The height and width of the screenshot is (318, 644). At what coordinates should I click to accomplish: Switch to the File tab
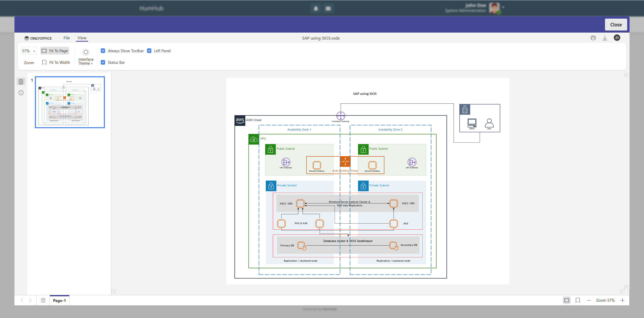(66, 38)
